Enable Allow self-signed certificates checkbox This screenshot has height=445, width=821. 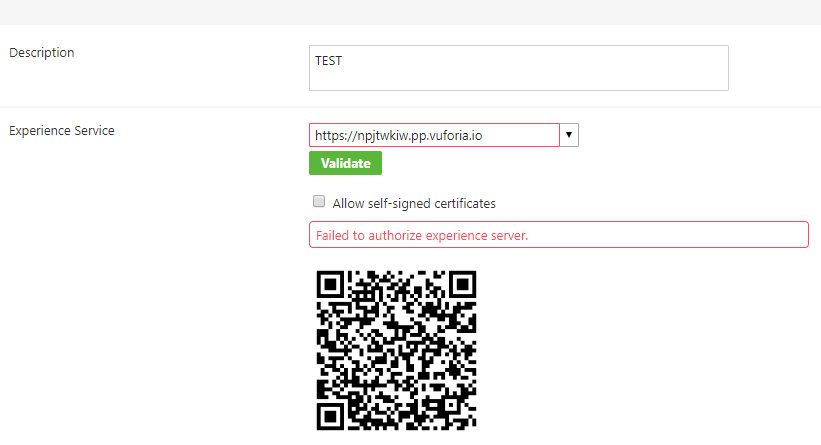(319, 201)
